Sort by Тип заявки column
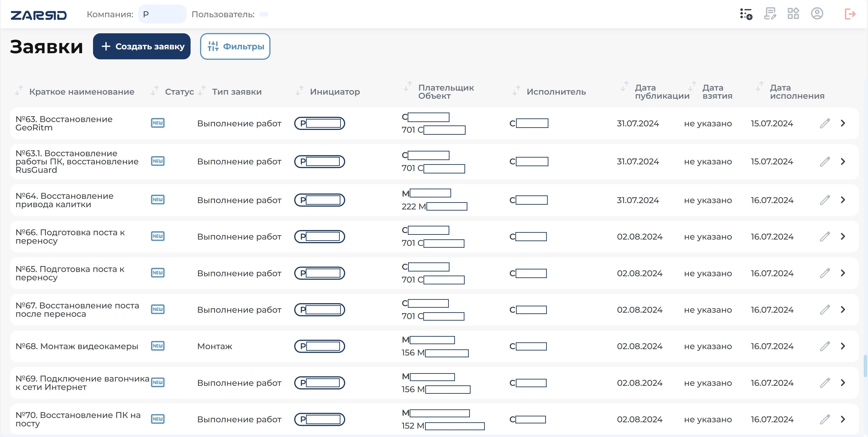This screenshot has width=868, height=437. pos(201,91)
